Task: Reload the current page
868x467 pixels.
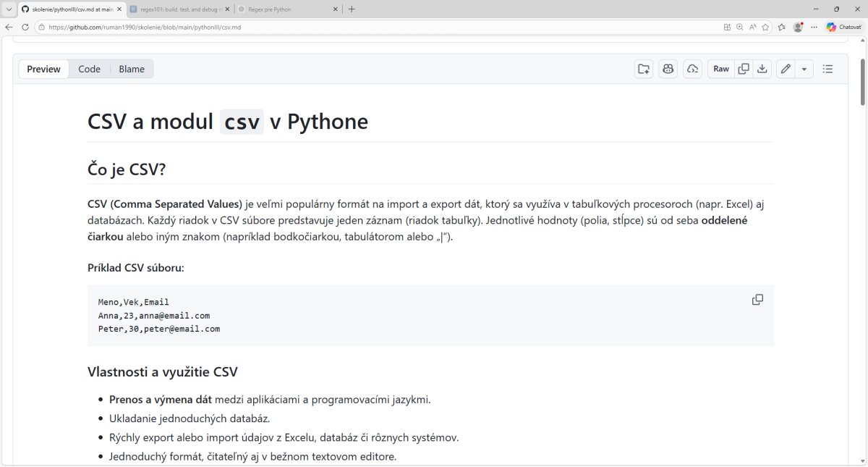Action: pos(25,27)
